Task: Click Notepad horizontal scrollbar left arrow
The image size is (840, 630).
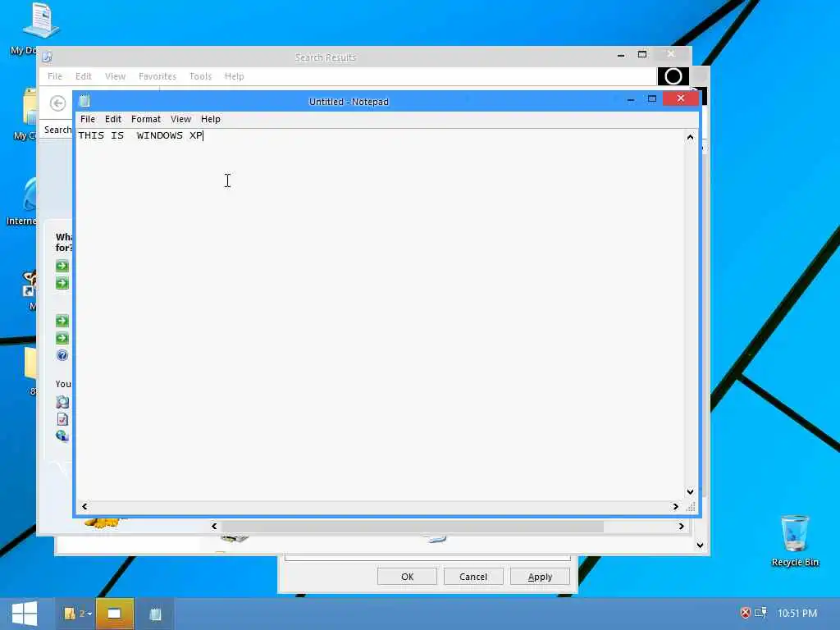Action: [84, 506]
